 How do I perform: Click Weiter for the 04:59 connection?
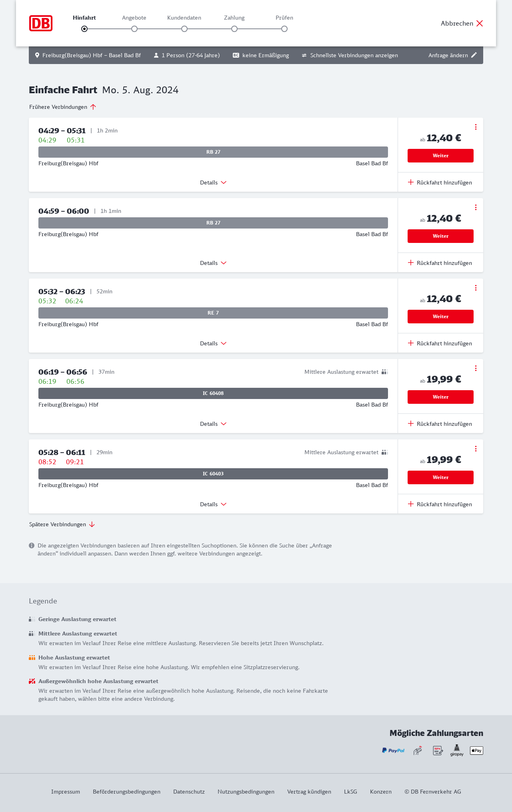tap(440, 236)
